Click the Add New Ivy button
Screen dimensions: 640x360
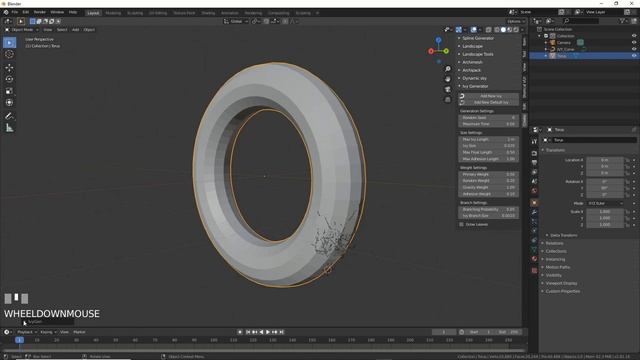(489, 96)
